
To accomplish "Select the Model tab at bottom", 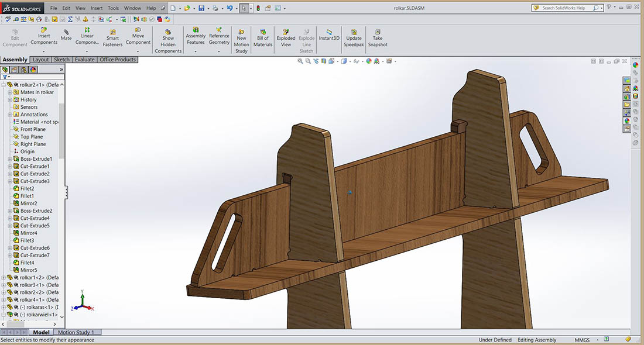I will click(x=41, y=332).
